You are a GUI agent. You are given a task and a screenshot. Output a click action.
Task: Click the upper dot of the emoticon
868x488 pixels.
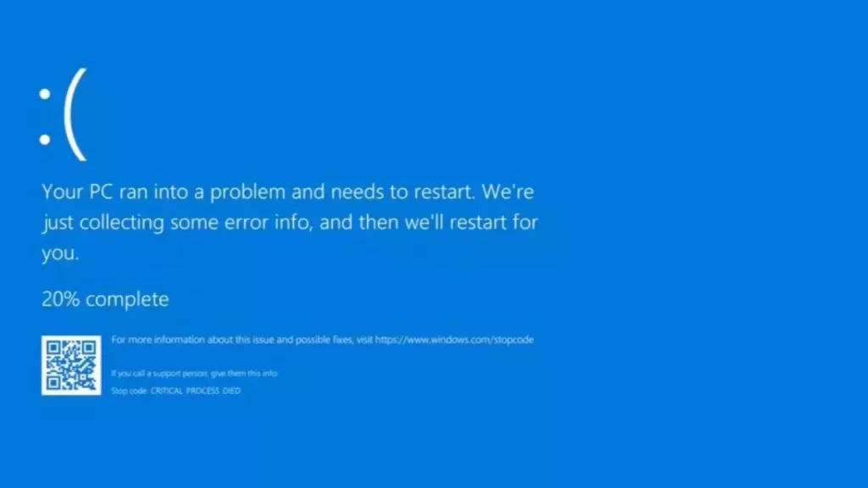pos(45,94)
